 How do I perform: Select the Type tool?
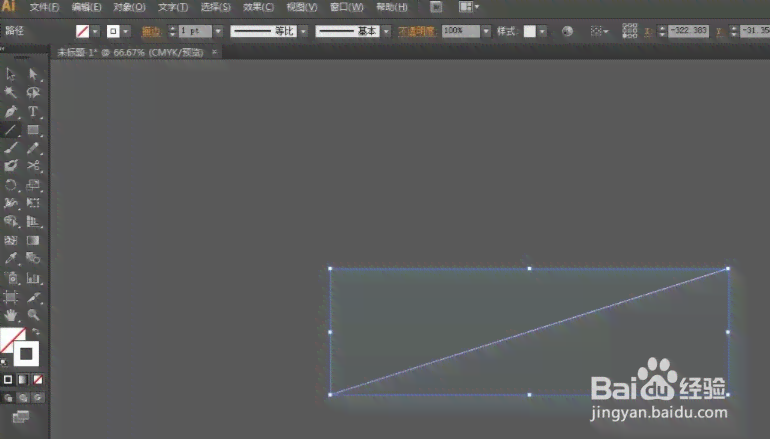point(33,111)
